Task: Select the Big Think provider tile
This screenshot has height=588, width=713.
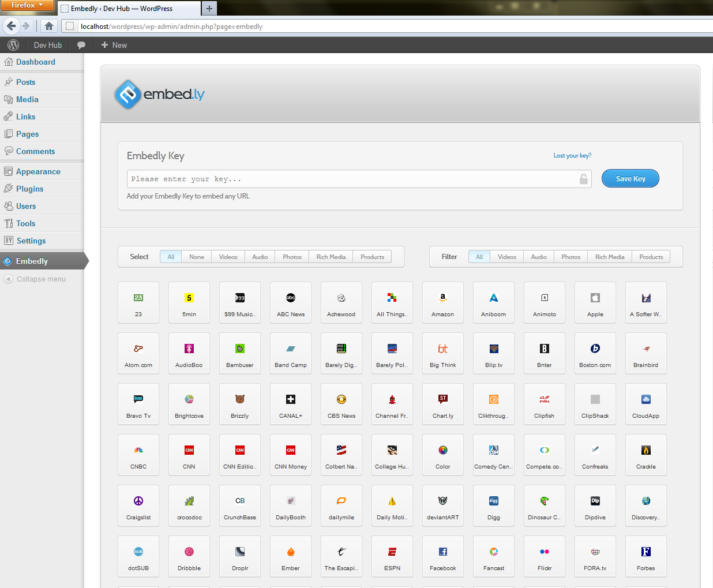Action: [443, 353]
